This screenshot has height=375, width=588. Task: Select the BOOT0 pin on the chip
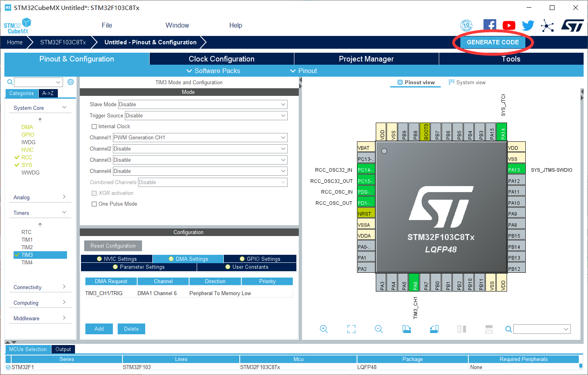click(424, 131)
